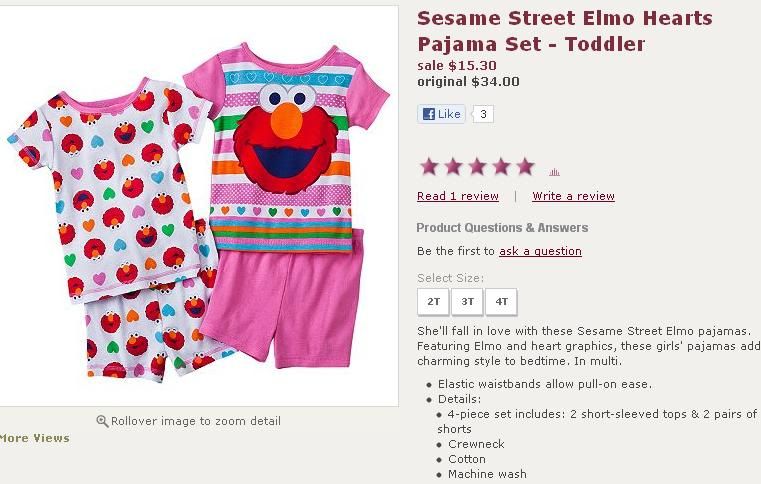
Task: Click the product title heading
Action: point(564,31)
